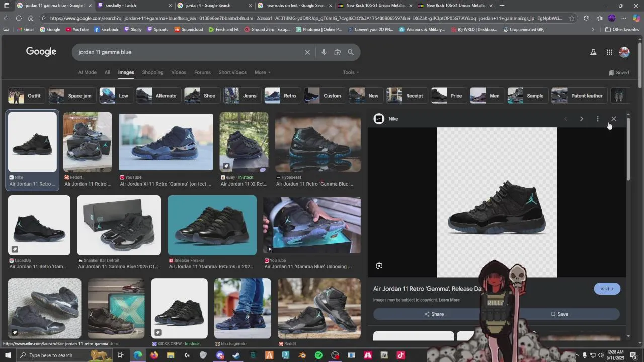Open Windows Start menu

tap(8, 355)
